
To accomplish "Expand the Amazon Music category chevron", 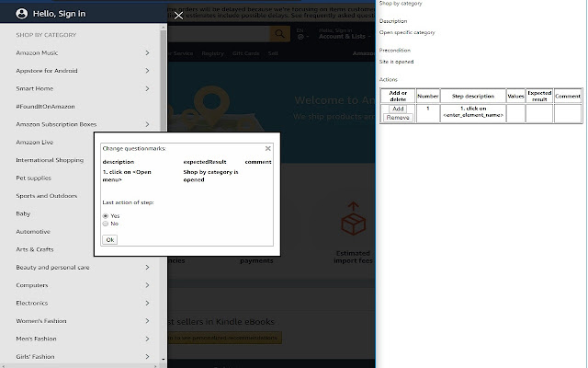I will (x=147, y=53).
